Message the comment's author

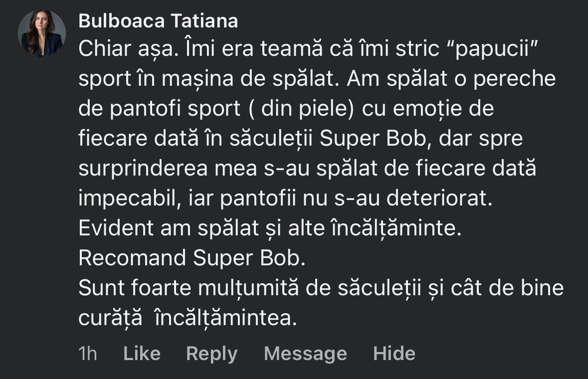[x=305, y=354]
